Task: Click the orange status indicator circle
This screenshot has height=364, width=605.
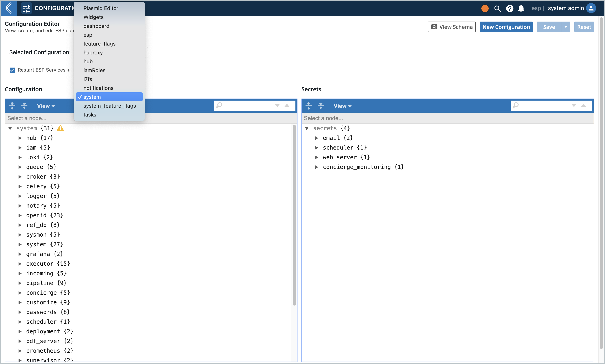Action: pos(485,8)
